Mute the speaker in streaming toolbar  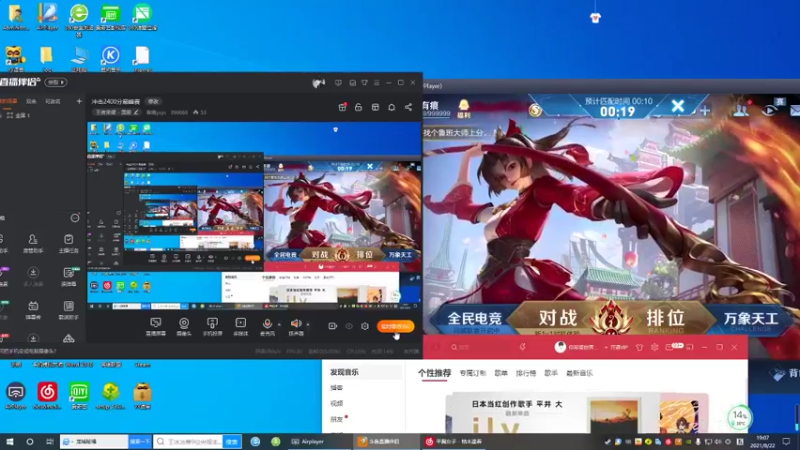(x=296, y=326)
